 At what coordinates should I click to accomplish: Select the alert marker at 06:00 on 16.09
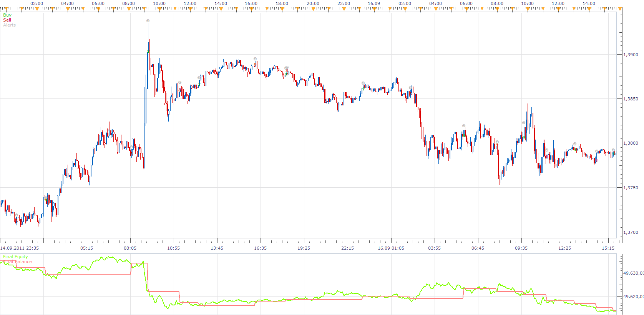(464, 126)
